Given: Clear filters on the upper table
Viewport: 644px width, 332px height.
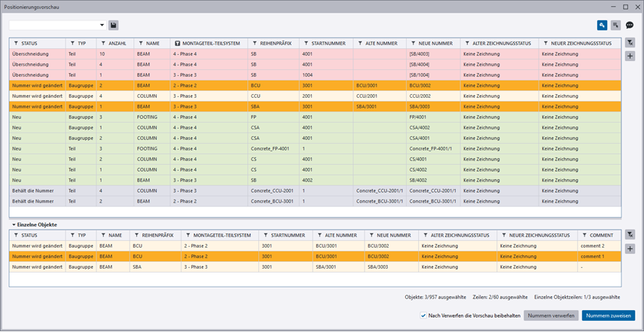Looking at the screenshot, I should (x=630, y=44).
